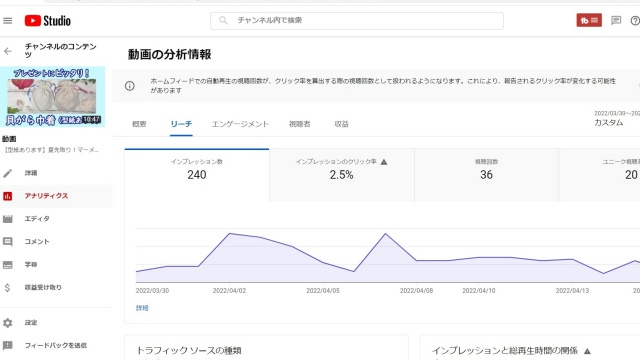Click the red create button

point(589,20)
